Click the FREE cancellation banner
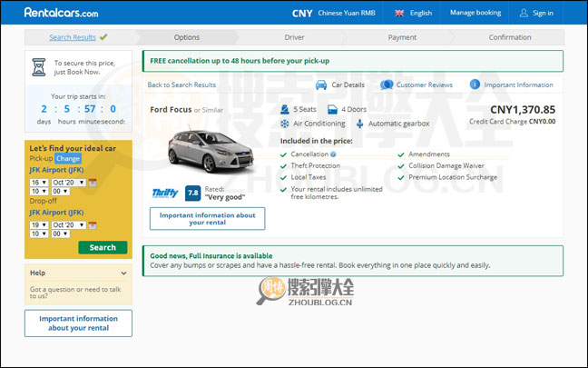Screen dimensions: 588x368 (352, 61)
